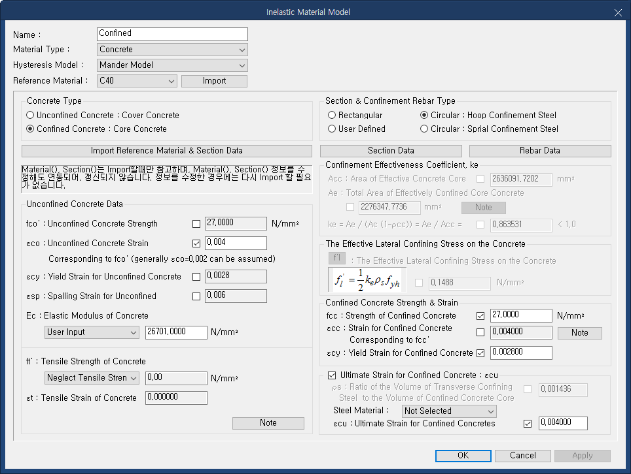The image size is (631, 474).
Task: Open the Hysteresis Model dropdown
Action: [x=172, y=65]
